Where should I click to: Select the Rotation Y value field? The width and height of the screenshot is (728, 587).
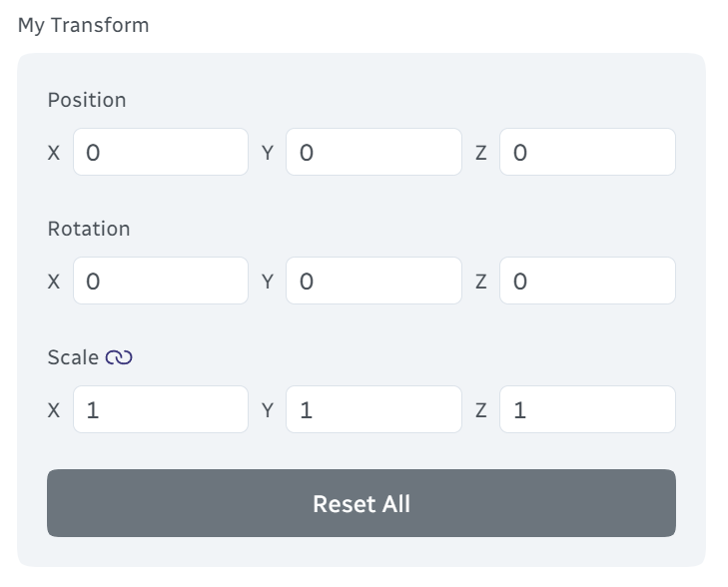[x=373, y=281]
